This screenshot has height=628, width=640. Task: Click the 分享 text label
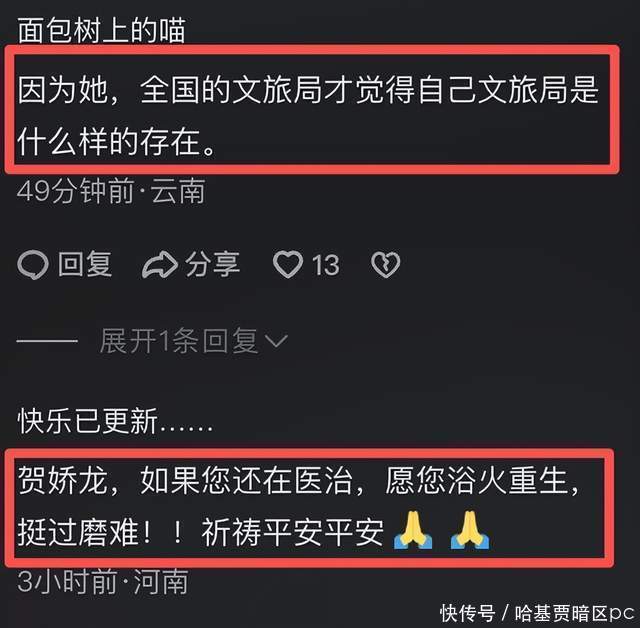[x=213, y=264]
